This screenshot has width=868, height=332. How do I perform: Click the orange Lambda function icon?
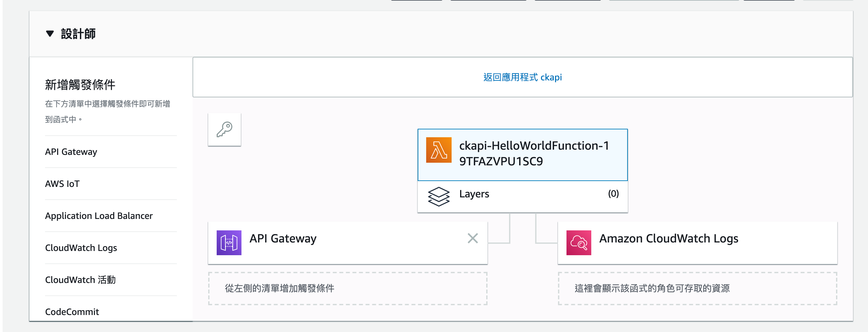pyautogui.click(x=438, y=150)
